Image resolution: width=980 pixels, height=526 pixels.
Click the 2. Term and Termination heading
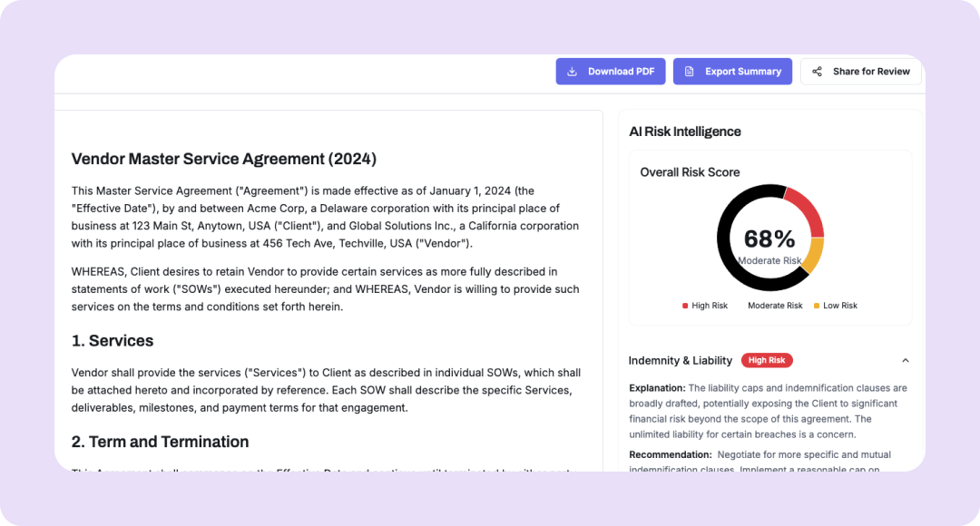pyautogui.click(x=160, y=442)
